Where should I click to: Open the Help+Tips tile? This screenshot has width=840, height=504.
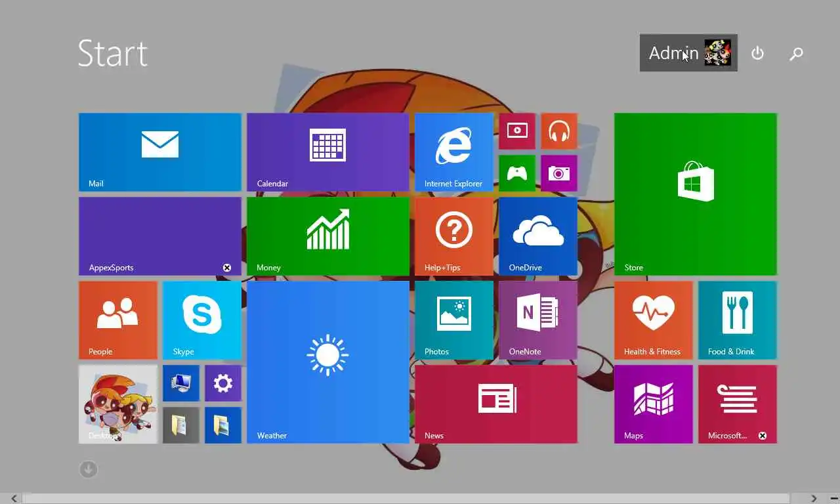coord(454,236)
